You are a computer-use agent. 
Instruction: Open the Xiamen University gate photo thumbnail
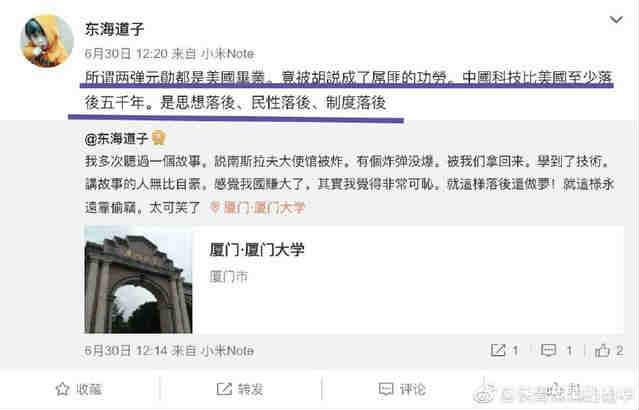[138, 279]
